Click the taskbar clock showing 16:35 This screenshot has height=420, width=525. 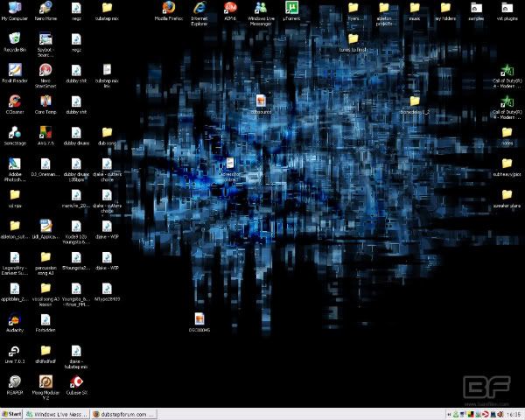click(x=514, y=415)
